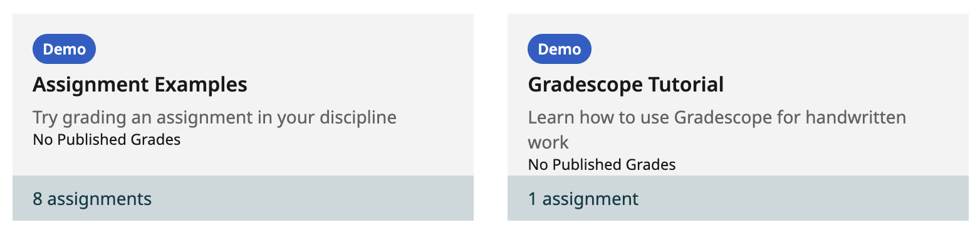
Task: Click the Demo badge on Assignment Examples
Action: coord(64,49)
